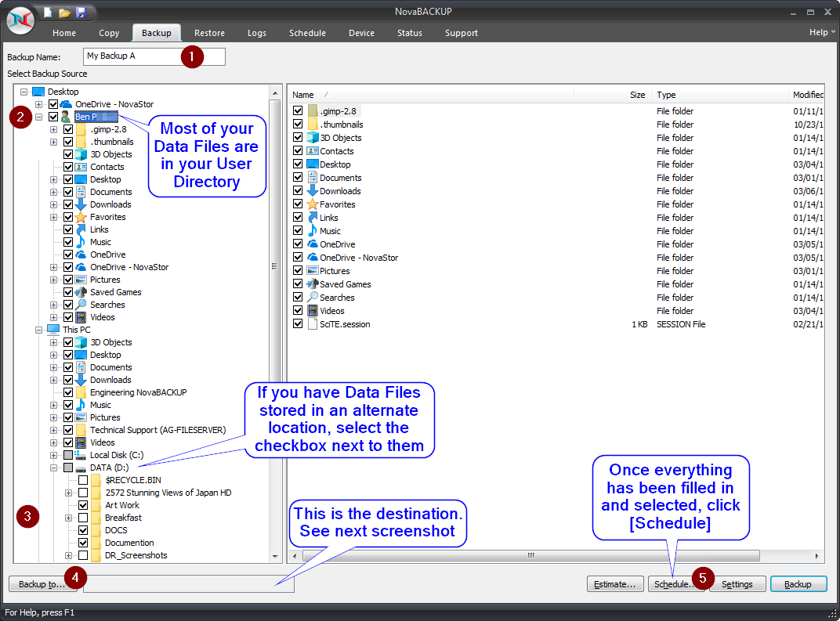Expand the DR_Screenshots folder node
Image resolution: width=840 pixels, height=621 pixels.
tap(69, 556)
